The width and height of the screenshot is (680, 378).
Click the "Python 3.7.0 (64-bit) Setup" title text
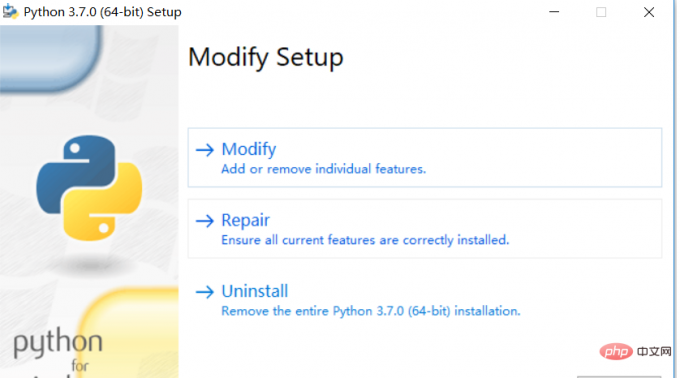102,12
